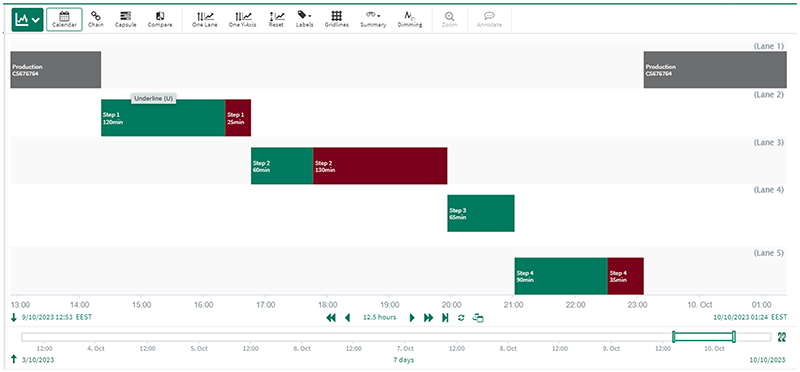Activate the Compare view
The height and width of the screenshot is (372, 800).
[160, 19]
